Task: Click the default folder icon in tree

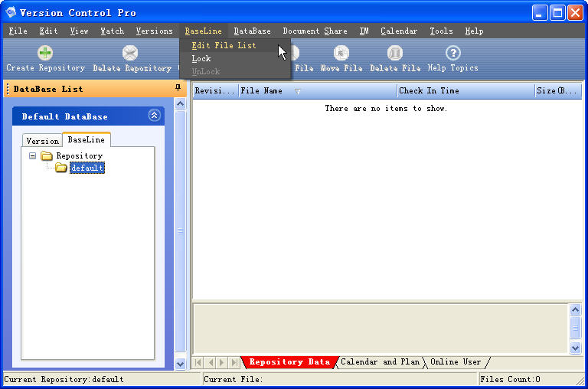Action: click(x=60, y=167)
